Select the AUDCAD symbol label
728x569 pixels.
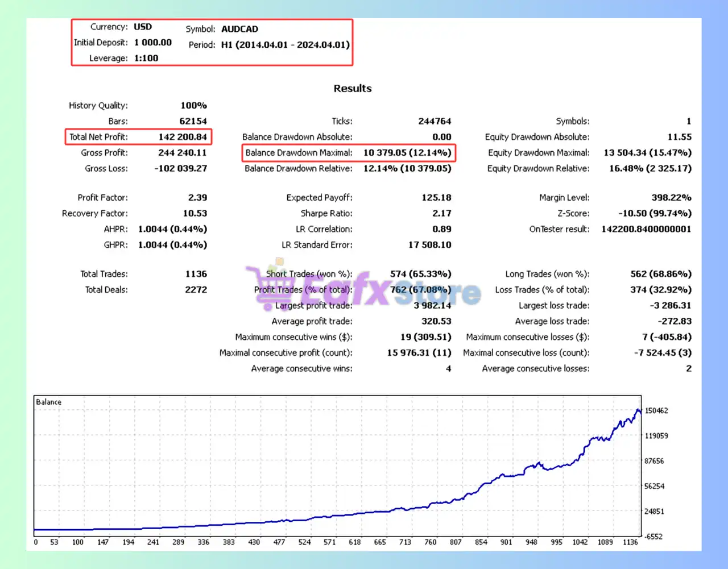[239, 28]
